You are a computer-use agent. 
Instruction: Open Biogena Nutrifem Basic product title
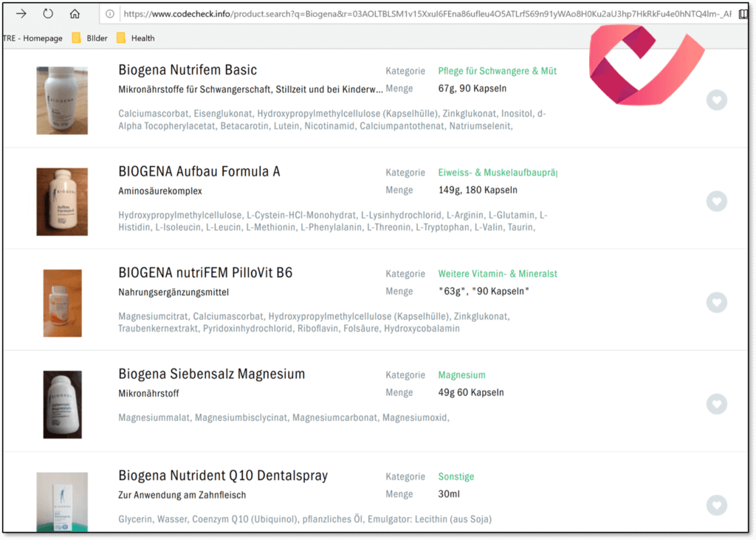pyautogui.click(x=188, y=70)
